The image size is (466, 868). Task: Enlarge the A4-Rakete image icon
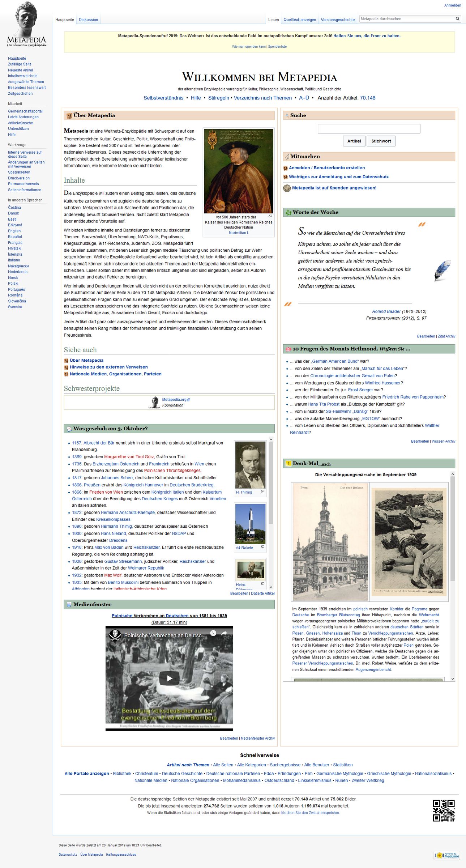click(x=262, y=547)
